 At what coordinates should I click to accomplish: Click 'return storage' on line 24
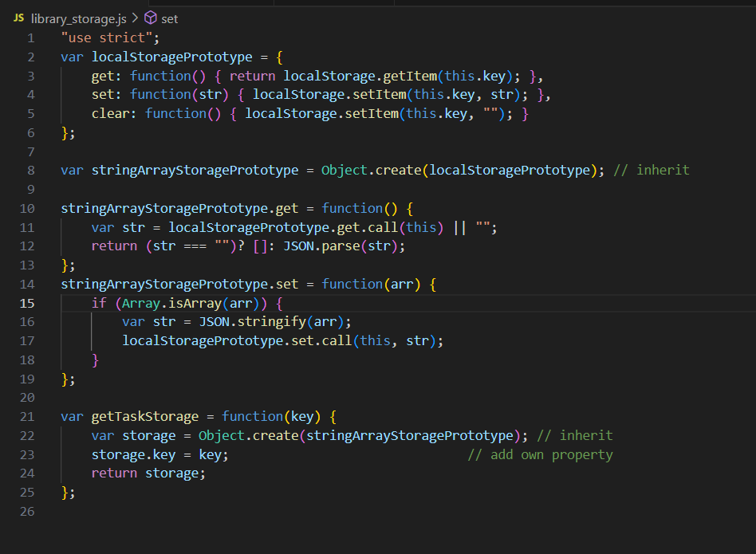point(144,473)
